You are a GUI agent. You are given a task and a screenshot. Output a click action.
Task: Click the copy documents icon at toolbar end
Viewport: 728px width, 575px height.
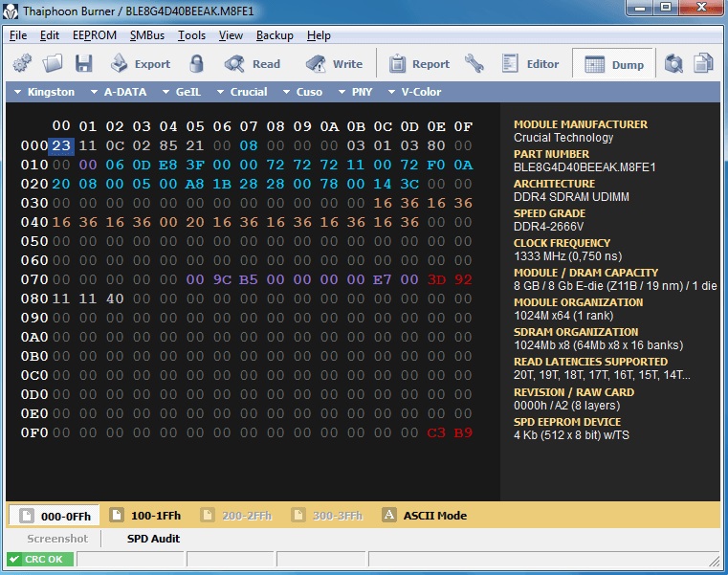(x=703, y=64)
